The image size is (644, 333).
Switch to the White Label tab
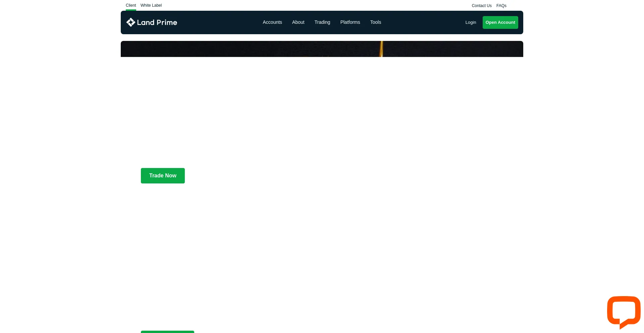[x=151, y=5]
